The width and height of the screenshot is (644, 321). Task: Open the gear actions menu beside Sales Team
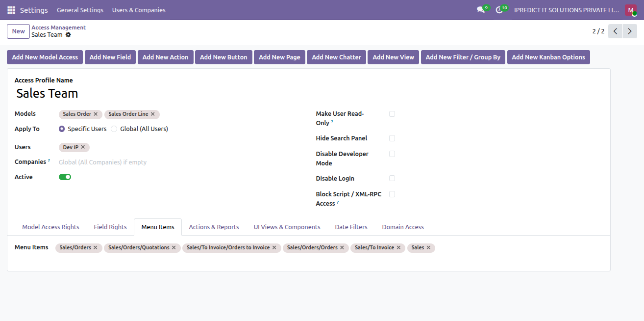[x=68, y=35]
